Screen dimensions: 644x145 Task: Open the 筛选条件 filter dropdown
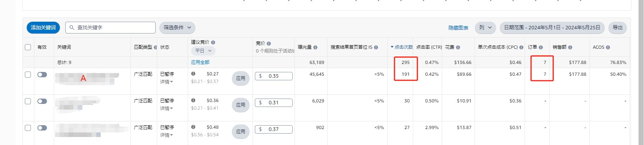pos(177,27)
